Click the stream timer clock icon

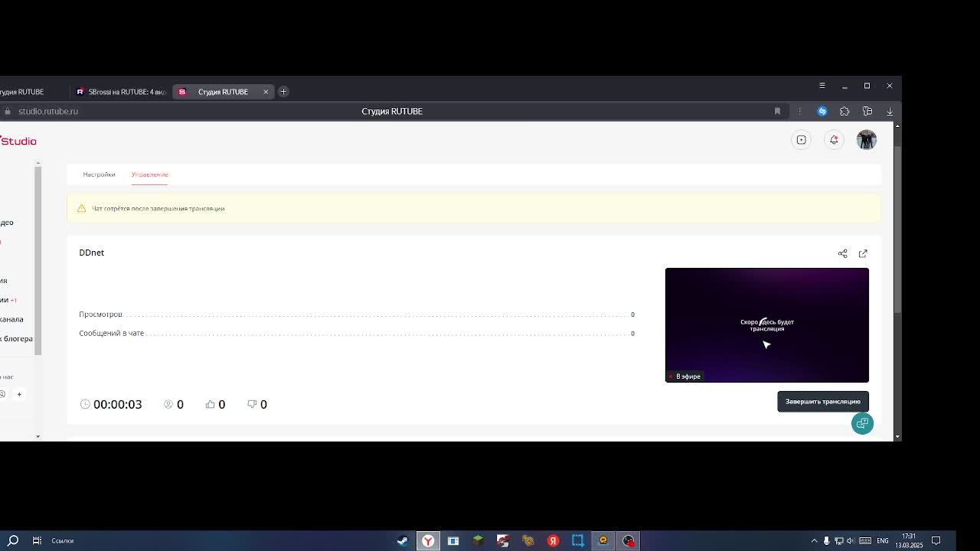[85, 404]
